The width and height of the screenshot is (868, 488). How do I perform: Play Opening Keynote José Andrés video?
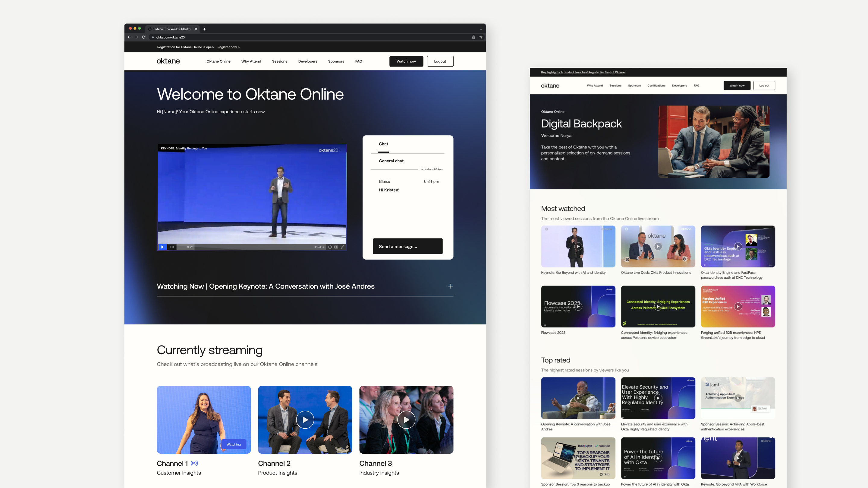coord(578,398)
